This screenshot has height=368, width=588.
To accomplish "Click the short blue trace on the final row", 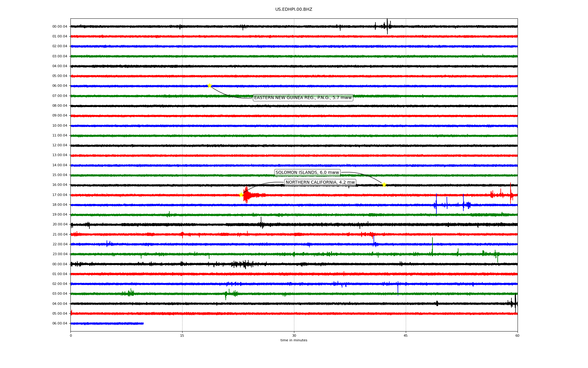I will [x=107, y=323].
